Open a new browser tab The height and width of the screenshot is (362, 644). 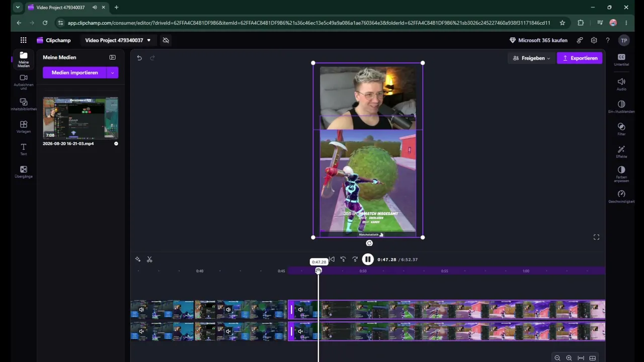116,8
